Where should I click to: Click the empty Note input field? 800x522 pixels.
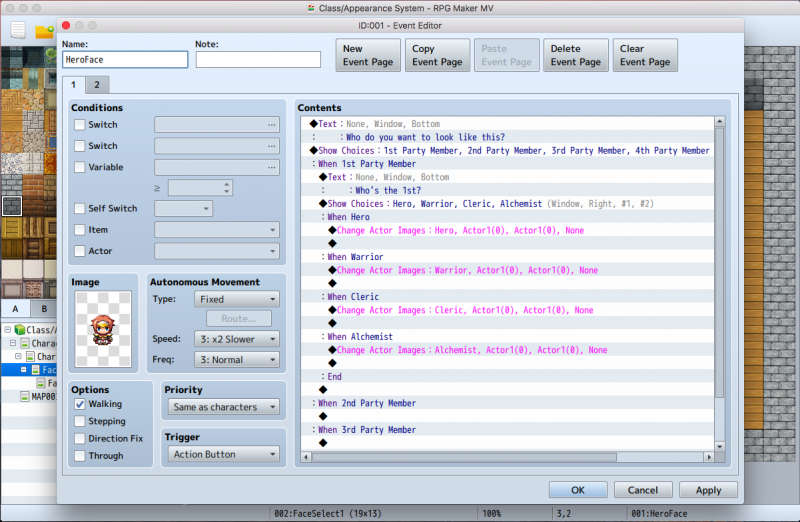click(x=258, y=60)
